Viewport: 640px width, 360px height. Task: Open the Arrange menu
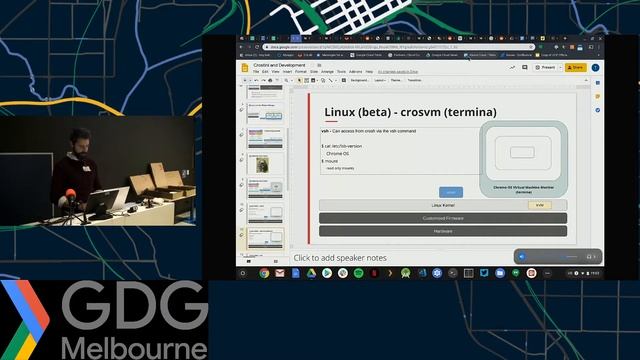tap(327, 72)
